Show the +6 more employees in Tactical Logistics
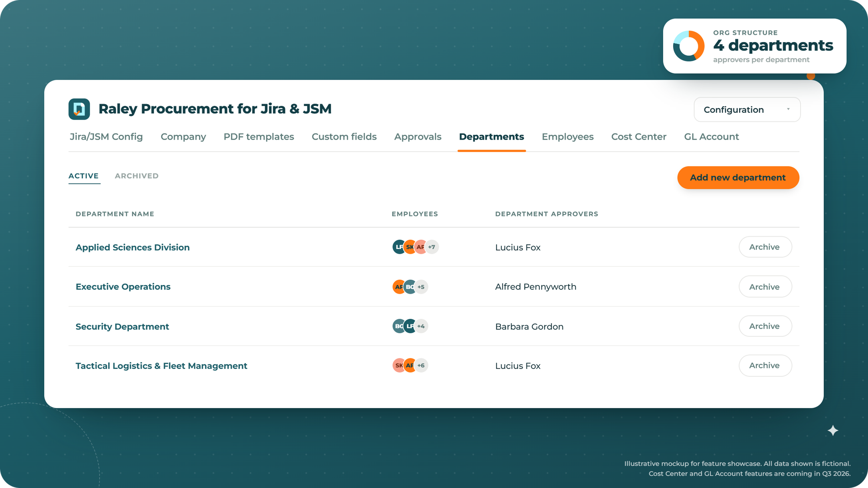868x488 pixels. click(x=421, y=365)
